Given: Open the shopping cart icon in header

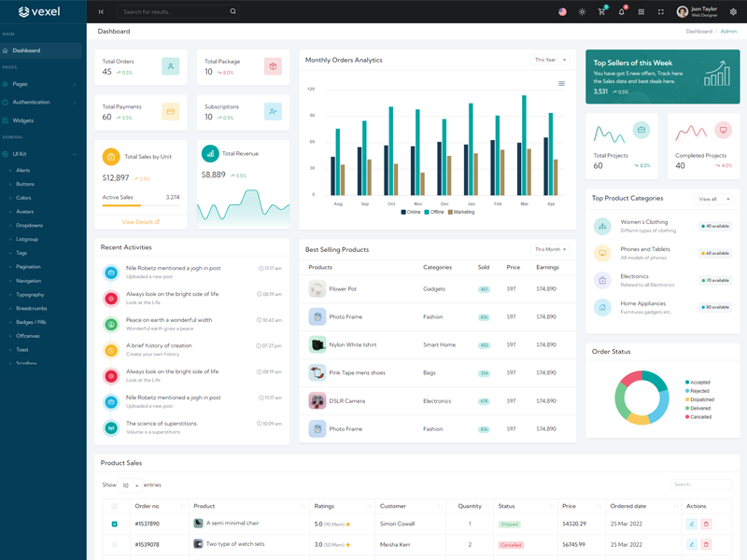Looking at the screenshot, I should (x=601, y=12).
